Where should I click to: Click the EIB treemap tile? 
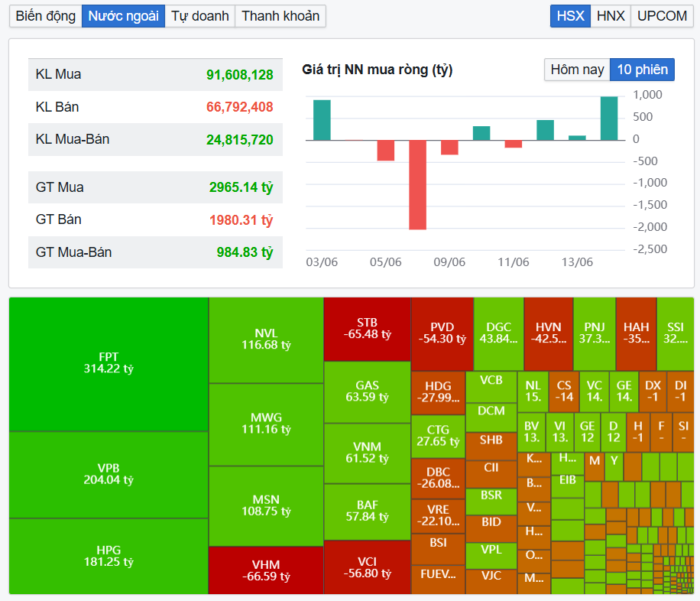(x=567, y=486)
